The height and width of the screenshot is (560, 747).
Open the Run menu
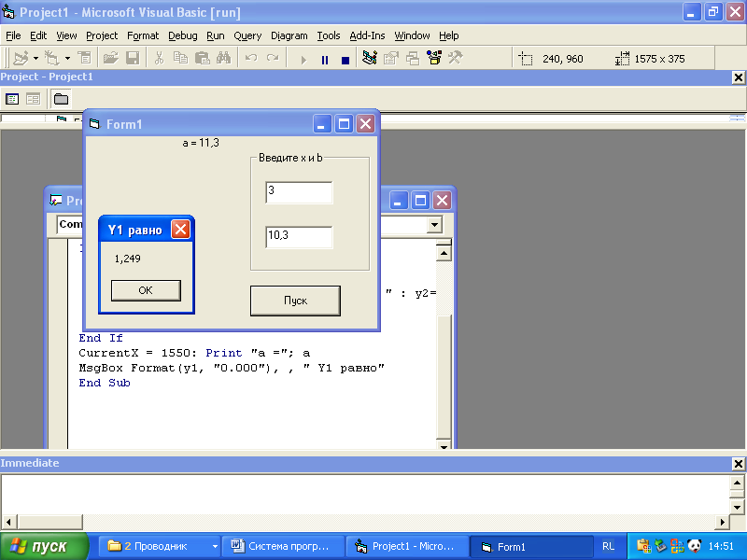click(x=216, y=35)
